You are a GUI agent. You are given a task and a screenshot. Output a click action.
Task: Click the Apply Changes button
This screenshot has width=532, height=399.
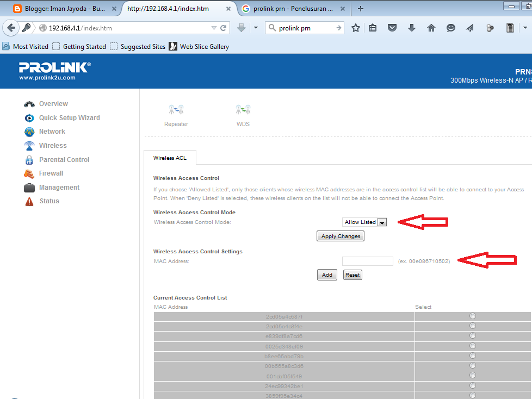pos(341,236)
